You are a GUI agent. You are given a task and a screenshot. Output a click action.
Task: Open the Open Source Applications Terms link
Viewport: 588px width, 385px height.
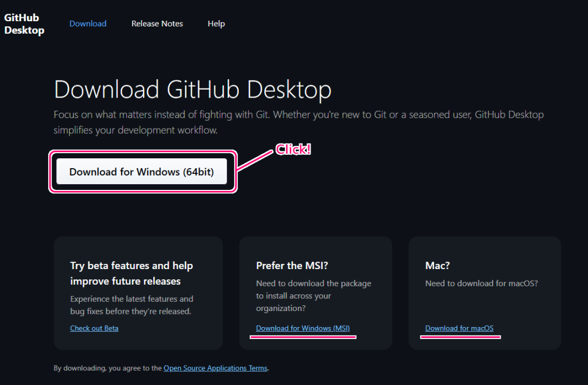click(215, 368)
